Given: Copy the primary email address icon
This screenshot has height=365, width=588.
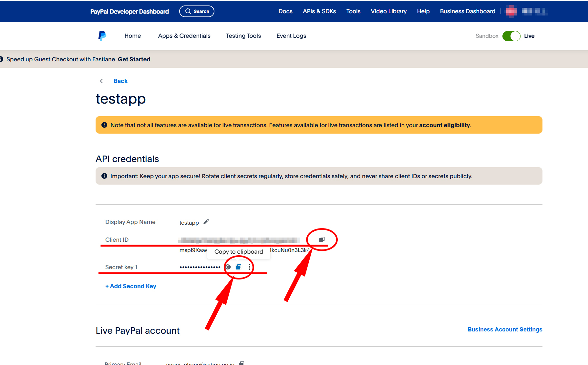Looking at the screenshot, I should tap(242, 363).
